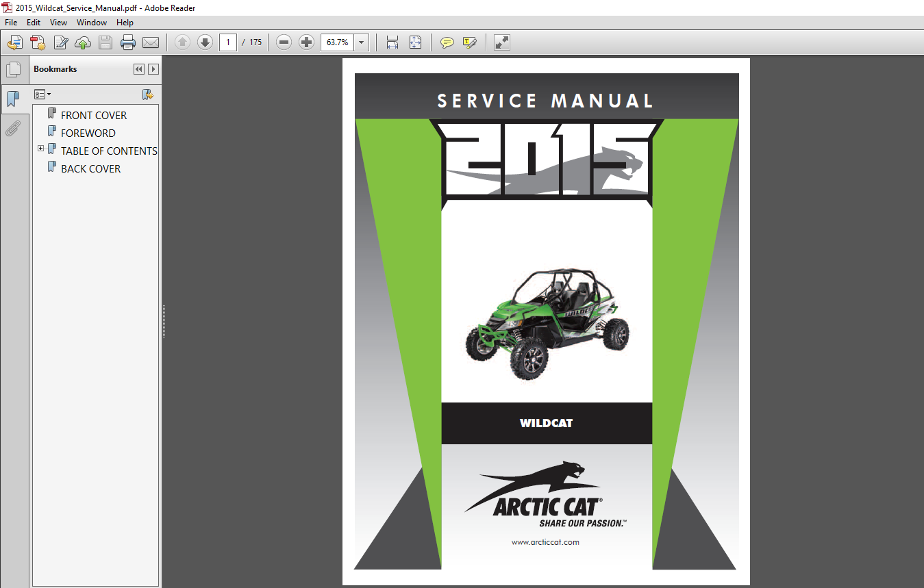The image size is (924, 588).
Task: Show the Page Thumbnails panel icon
Action: click(13, 70)
